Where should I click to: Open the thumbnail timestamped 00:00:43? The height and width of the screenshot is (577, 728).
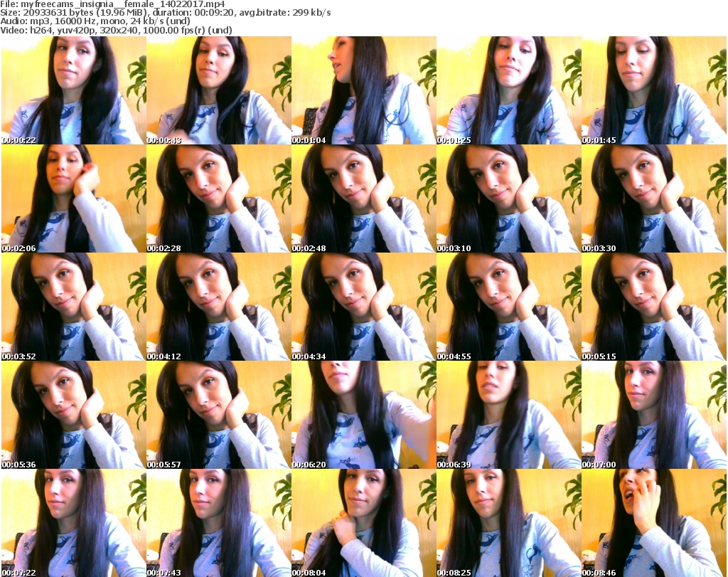click(x=219, y=90)
